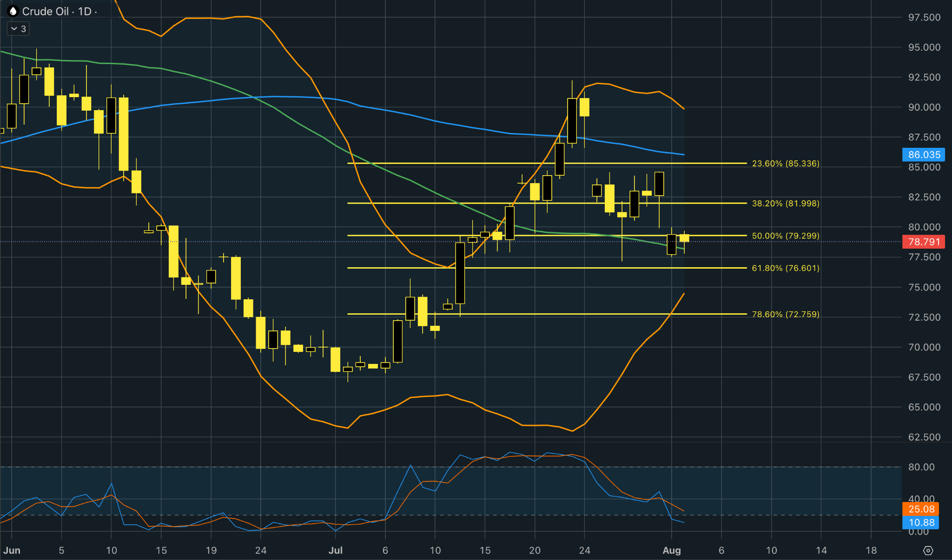Click the 80.00 stochastic scale value
This screenshot has height=560, width=952.
pos(921,467)
